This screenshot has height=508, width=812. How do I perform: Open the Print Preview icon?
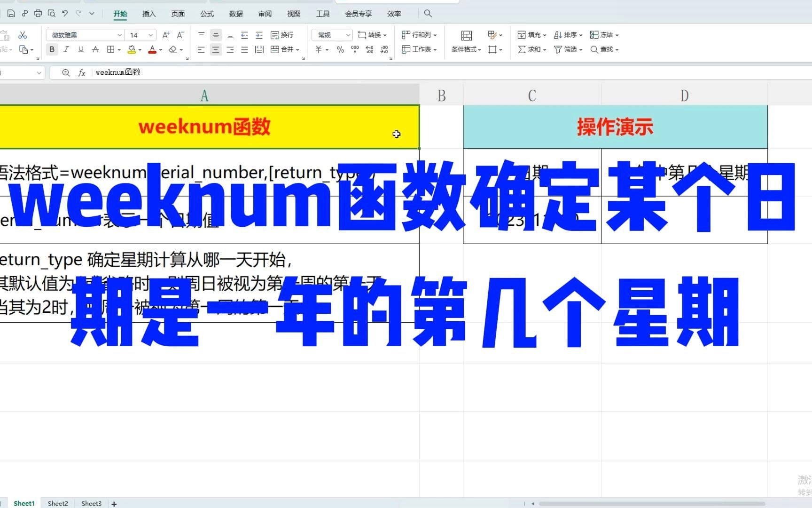click(x=52, y=14)
